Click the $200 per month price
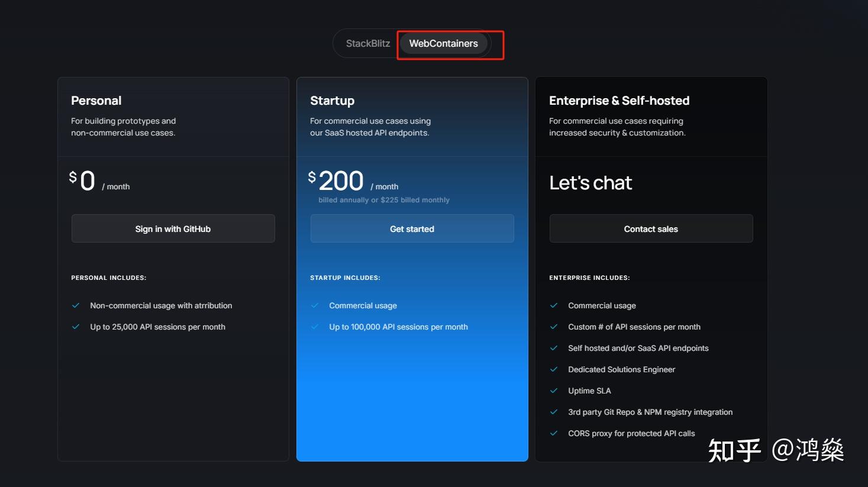This screenshot has width=868, height=487. [x=341, y=181]
